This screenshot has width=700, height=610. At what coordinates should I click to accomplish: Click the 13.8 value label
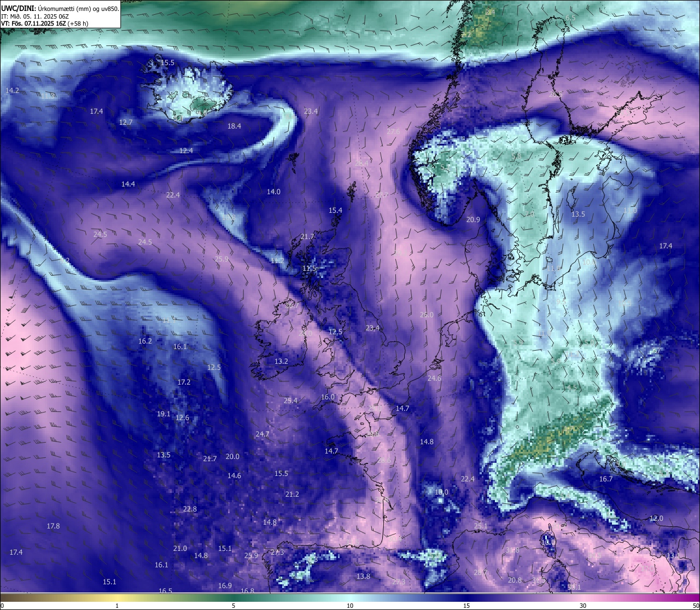click(x=363, y=576)
